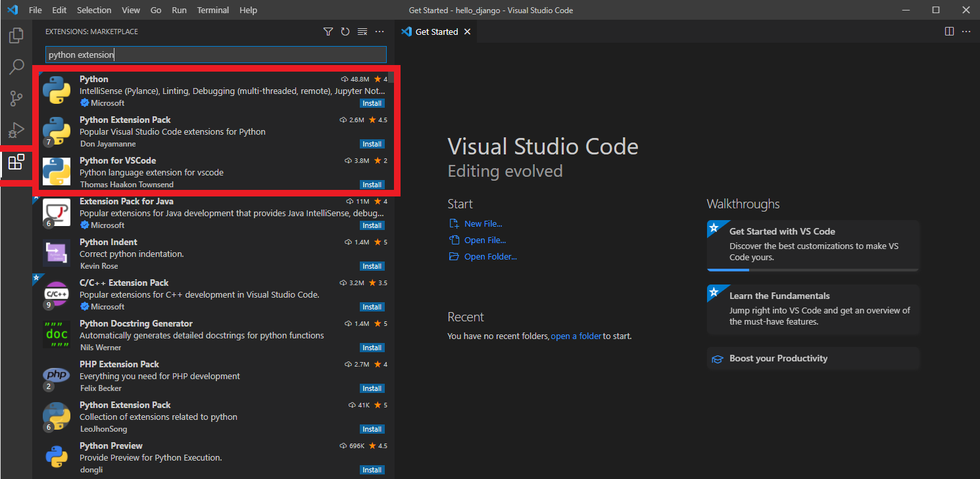Install Python Extension Pack by LeoJhonSong
This screenshot has width=980, height=479.
(x=372, y=429)
